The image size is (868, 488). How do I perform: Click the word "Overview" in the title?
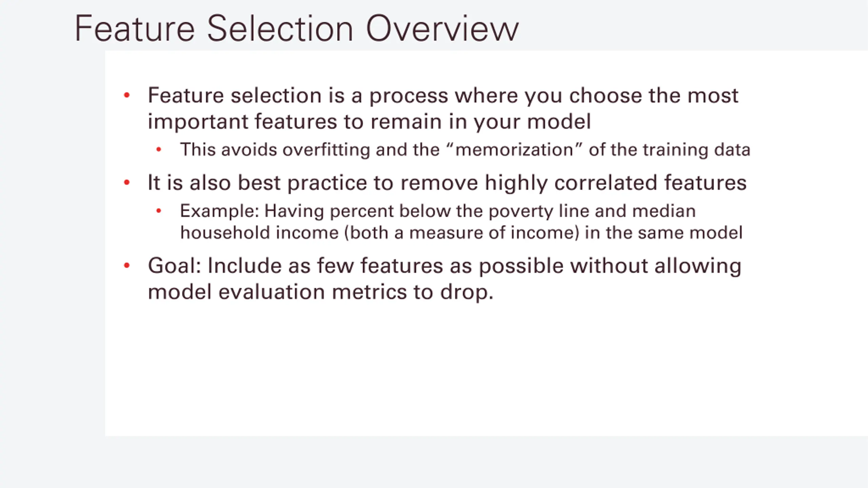(x=442, y=28)
